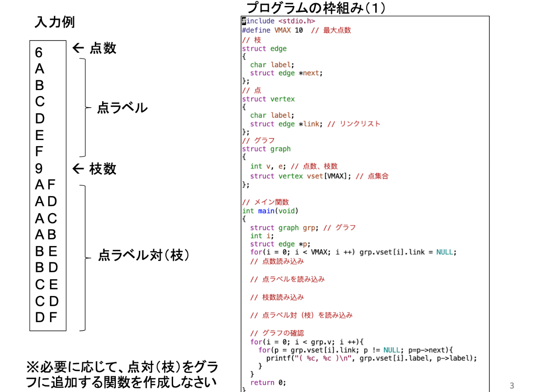Click the arrow pointing to 枝数
547x392 pixels.
79,169
